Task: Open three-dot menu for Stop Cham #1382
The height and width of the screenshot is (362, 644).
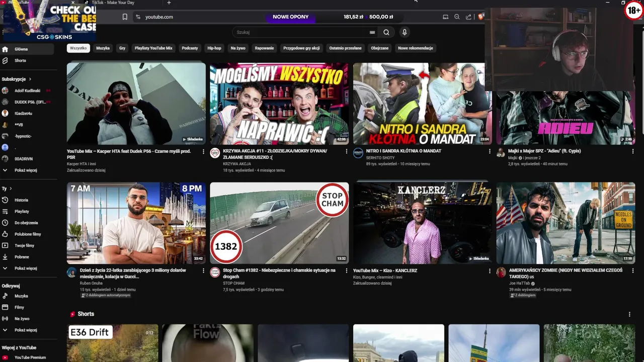Action: tap(346, 270)
